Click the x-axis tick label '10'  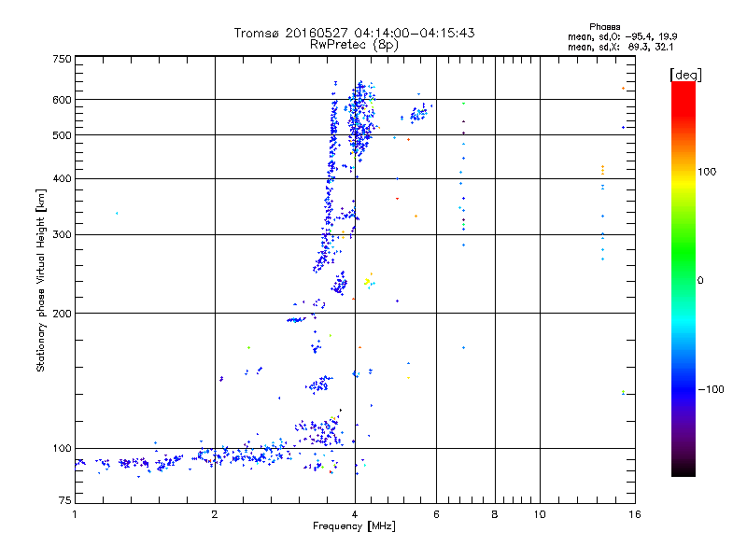[540, 514]
